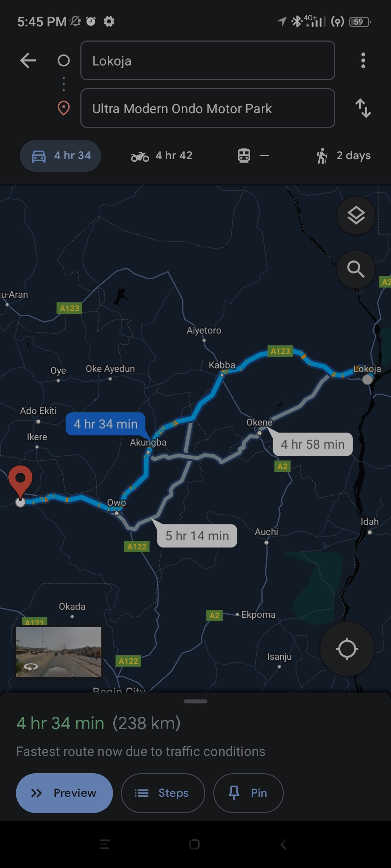This screenshot has width=391, height=868.
Task: Edit the Ultra Modern Ondo Motor Park field
Action: (x=208, y=108)
